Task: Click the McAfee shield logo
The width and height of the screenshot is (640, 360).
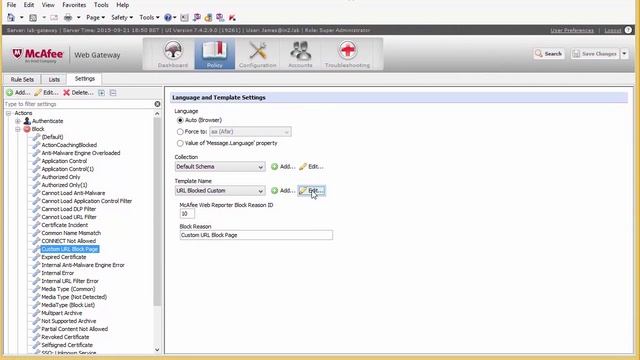Action: pos(17,53)
